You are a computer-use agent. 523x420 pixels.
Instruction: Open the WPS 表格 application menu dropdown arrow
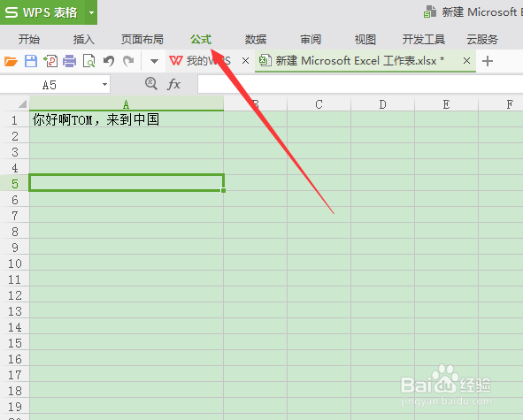[x=91, y=12]
